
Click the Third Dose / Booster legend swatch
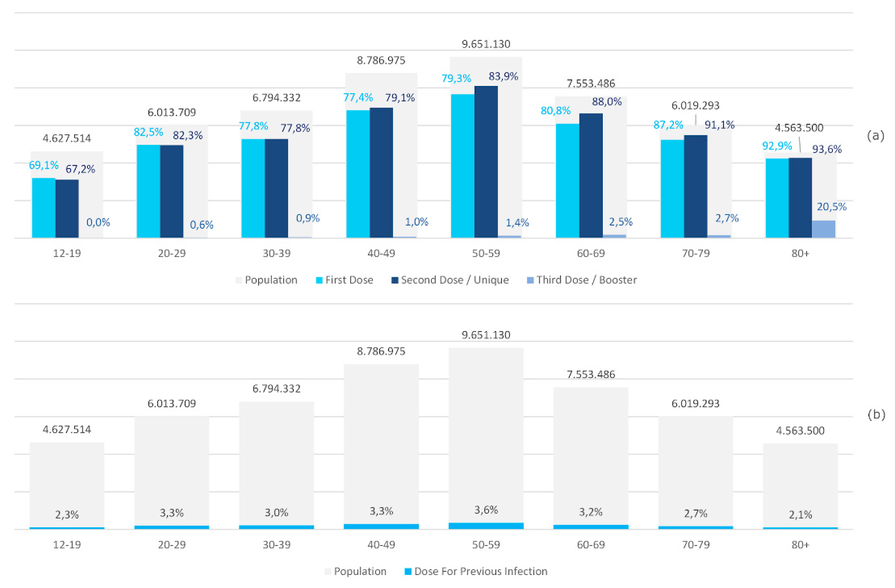tap(530, 280)
